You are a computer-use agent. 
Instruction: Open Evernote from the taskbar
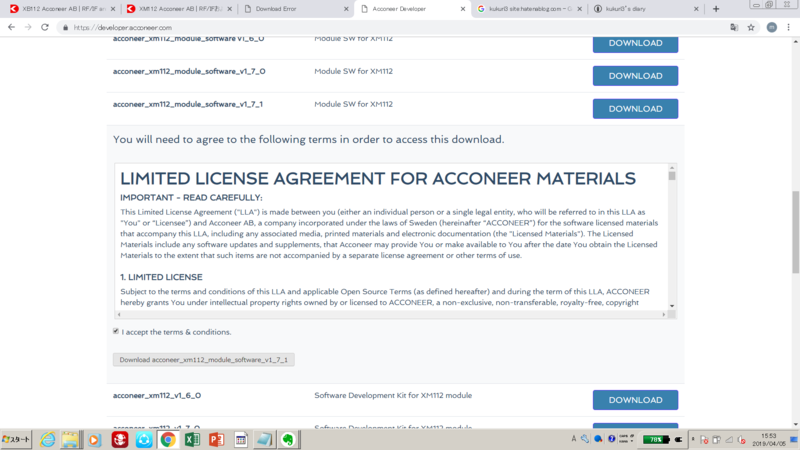(288, 439)
